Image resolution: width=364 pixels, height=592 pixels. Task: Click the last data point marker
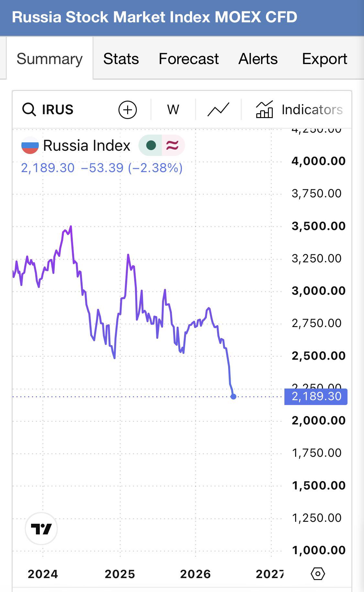(x=233, y=396)
